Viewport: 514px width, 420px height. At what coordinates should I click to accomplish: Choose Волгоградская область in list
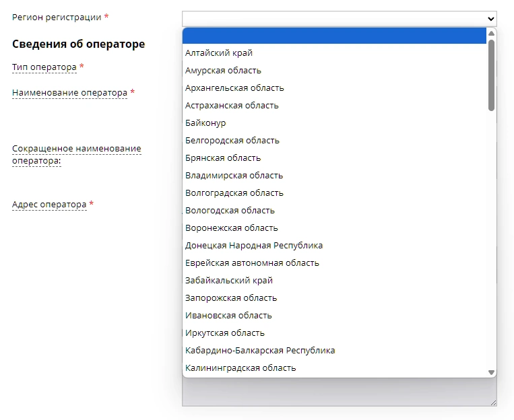(234, 193)
